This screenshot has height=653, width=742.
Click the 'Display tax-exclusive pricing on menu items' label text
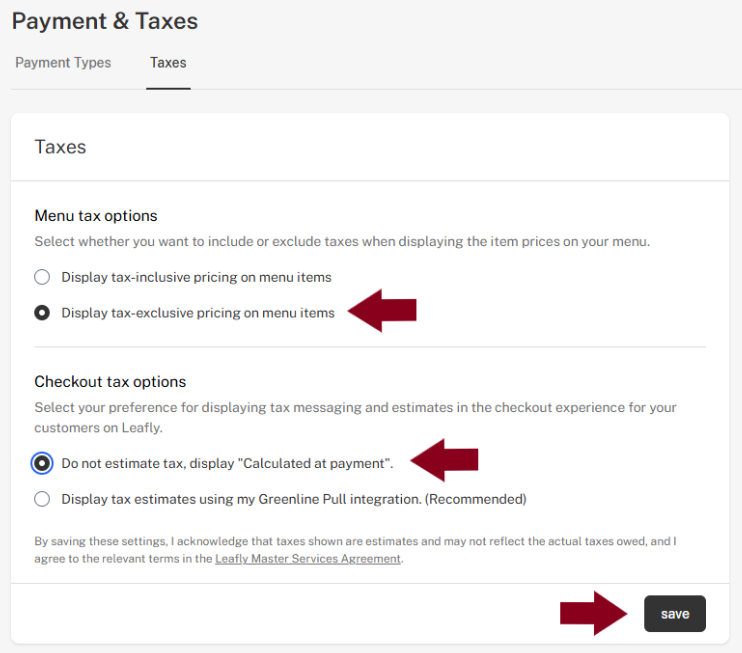pos(198,313)
